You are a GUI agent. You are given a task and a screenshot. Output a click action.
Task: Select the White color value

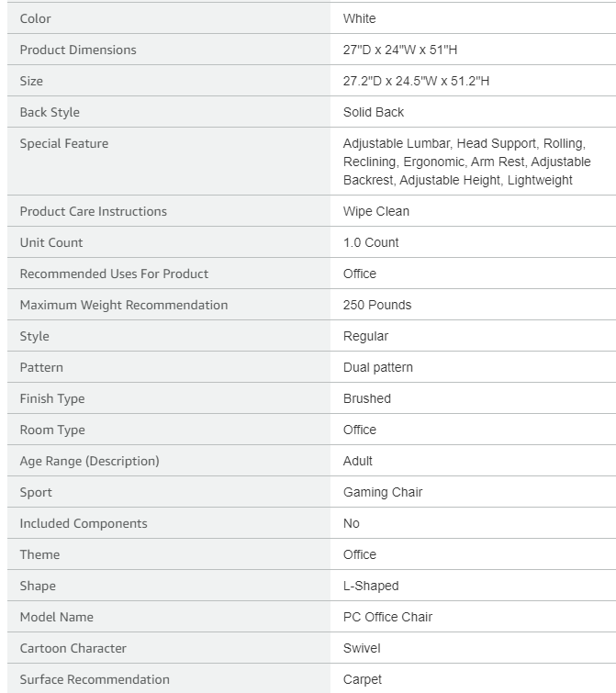[x=359, y=18]
